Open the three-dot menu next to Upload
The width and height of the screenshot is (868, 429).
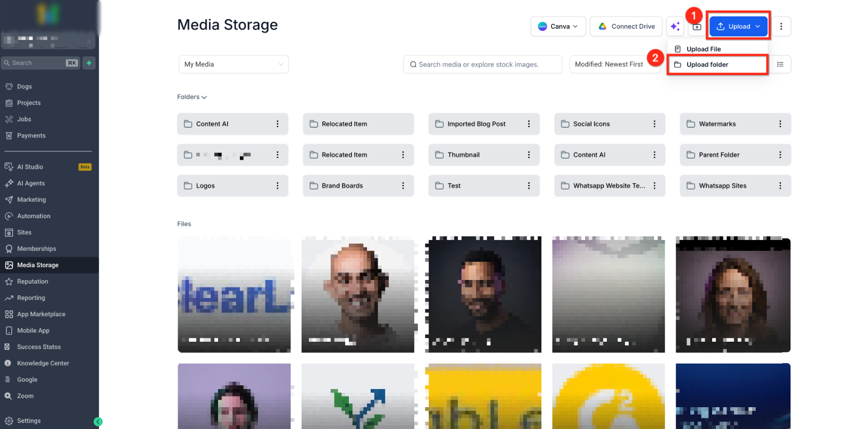(x=781, y=26)
